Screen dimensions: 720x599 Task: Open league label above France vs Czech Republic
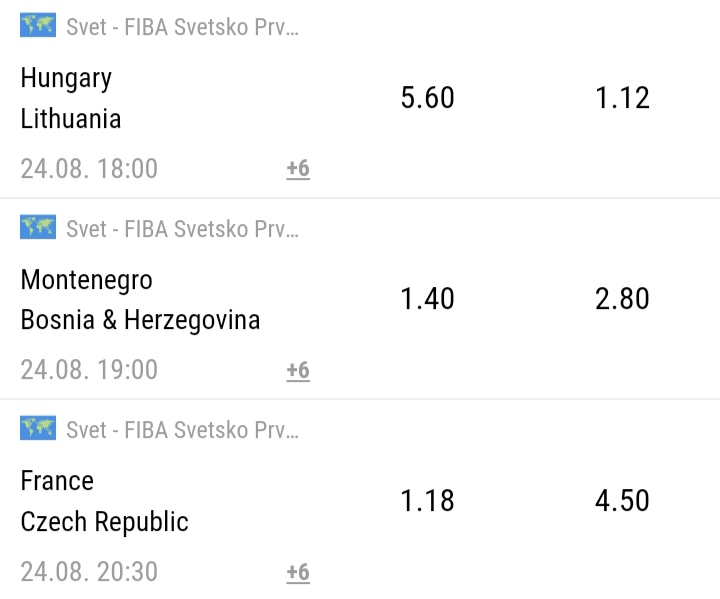click(x=182, y=430)
